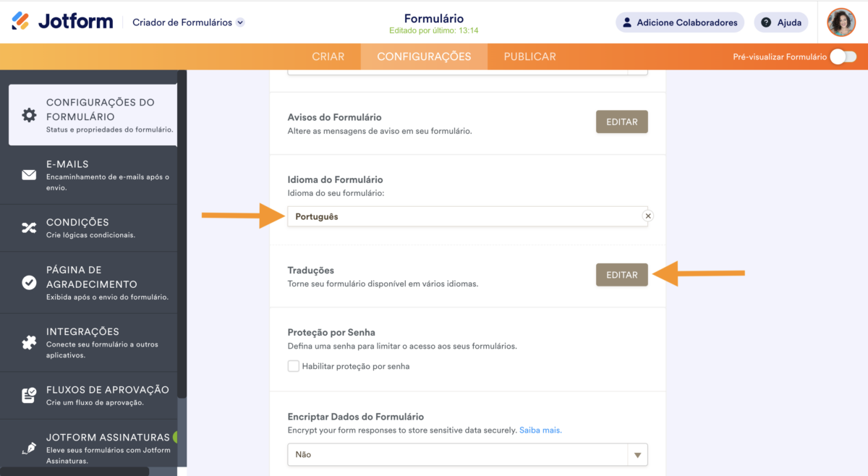Viewport: 868px width, 476px height.
Task: Click EDITAR button for Traduções
Action: click(621, 275)
